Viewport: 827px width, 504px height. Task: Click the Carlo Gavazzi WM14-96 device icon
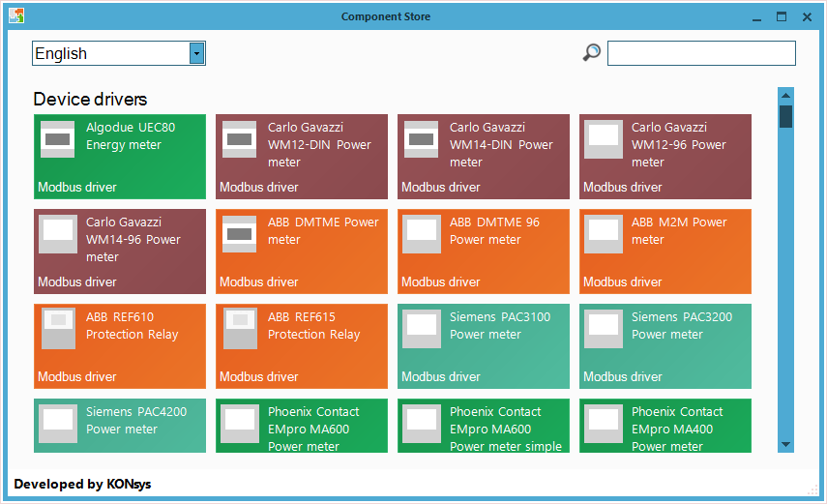click(57, 234)
